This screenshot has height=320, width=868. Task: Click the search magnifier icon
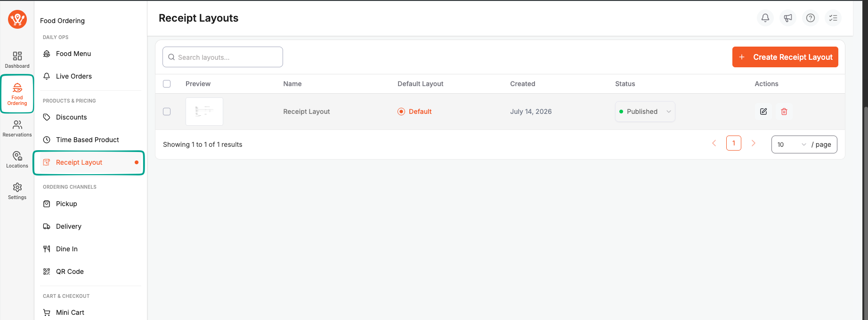pyautogui.click(x=171, y=57)
